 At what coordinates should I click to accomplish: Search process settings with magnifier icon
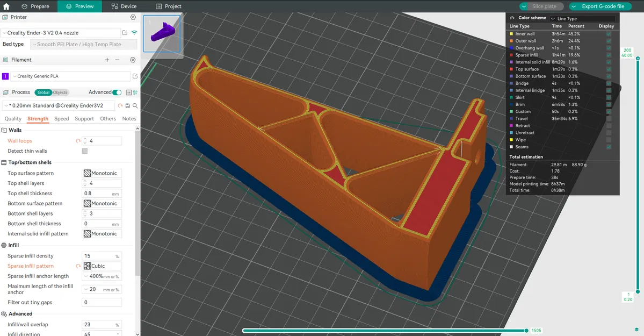[x=135, y=106]
